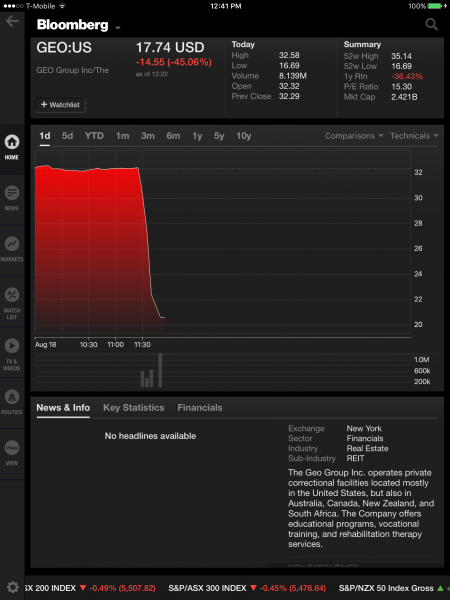Select the 5d chart range
Screen dimensions: 450x600
[67, 136]
